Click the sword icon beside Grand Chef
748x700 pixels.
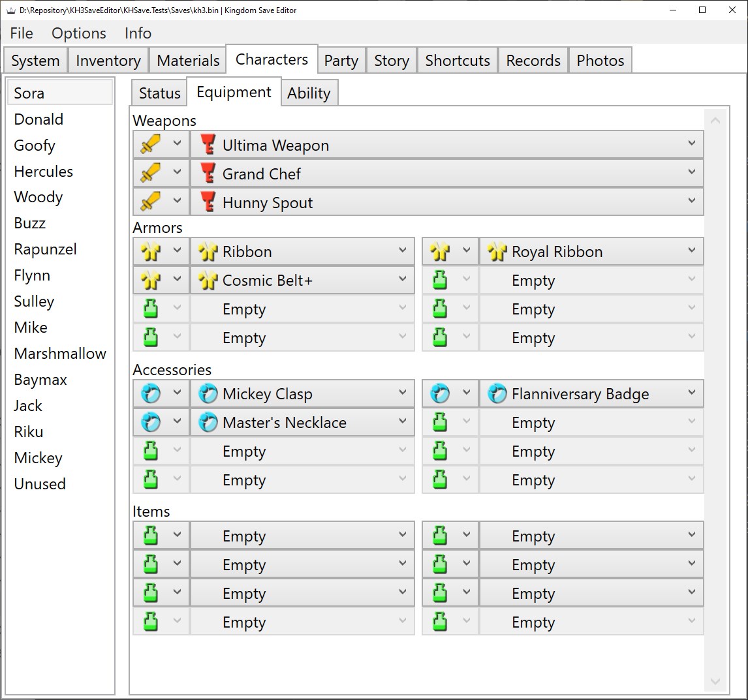click(x=151, y=173)
